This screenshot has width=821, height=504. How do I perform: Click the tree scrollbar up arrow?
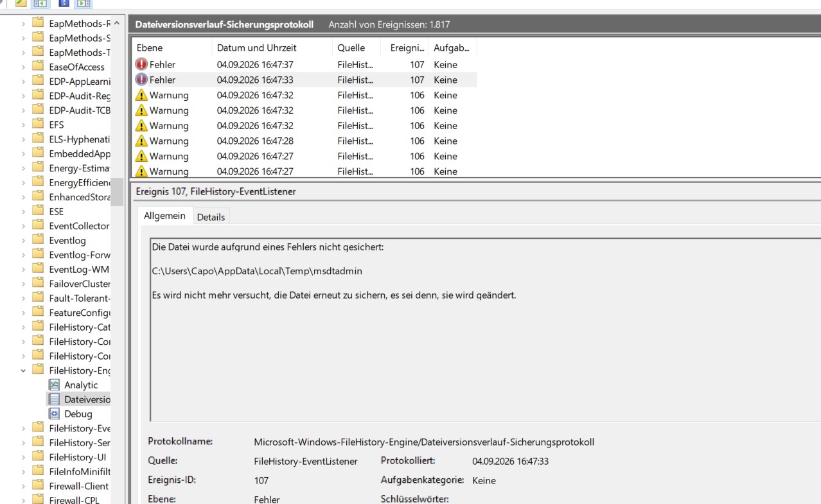pyautogui.click(x=116, y=23)
